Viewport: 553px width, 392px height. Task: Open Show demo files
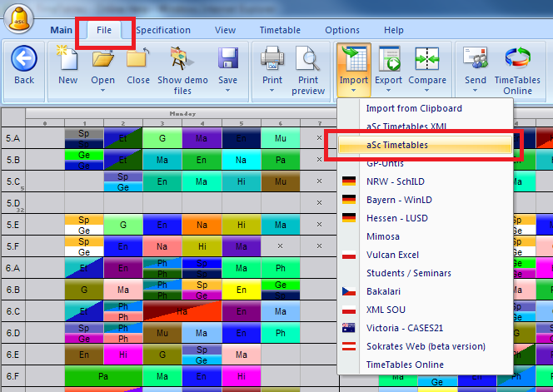pyautogui.click(x=181, y=60)
